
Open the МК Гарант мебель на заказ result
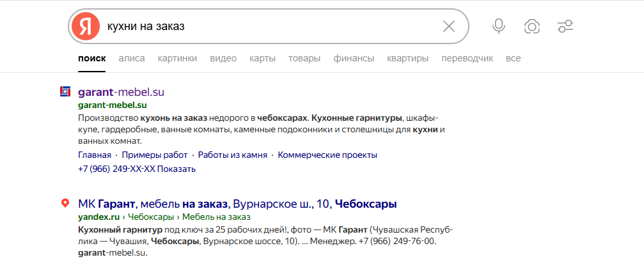[237, 204]
